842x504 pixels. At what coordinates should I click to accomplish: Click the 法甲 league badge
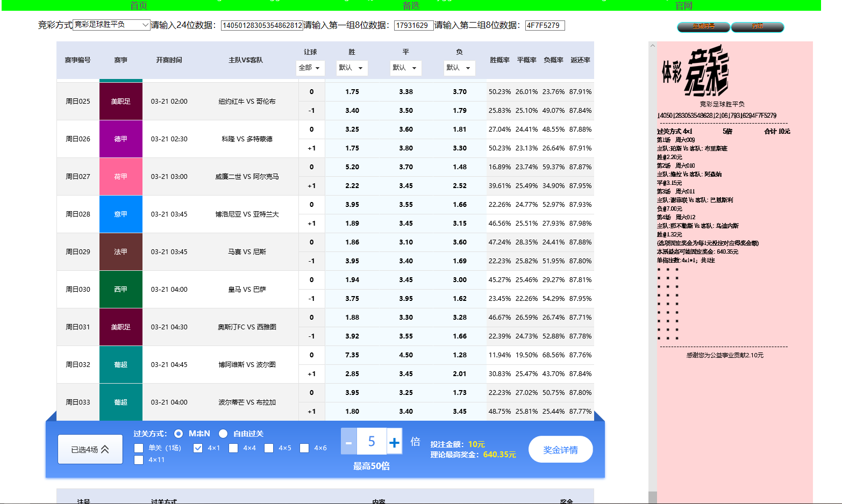click(121, 251)
